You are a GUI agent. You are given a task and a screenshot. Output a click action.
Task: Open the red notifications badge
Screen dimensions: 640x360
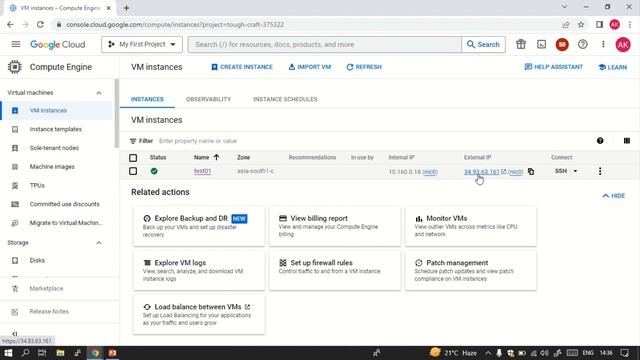tap(562, 44)
